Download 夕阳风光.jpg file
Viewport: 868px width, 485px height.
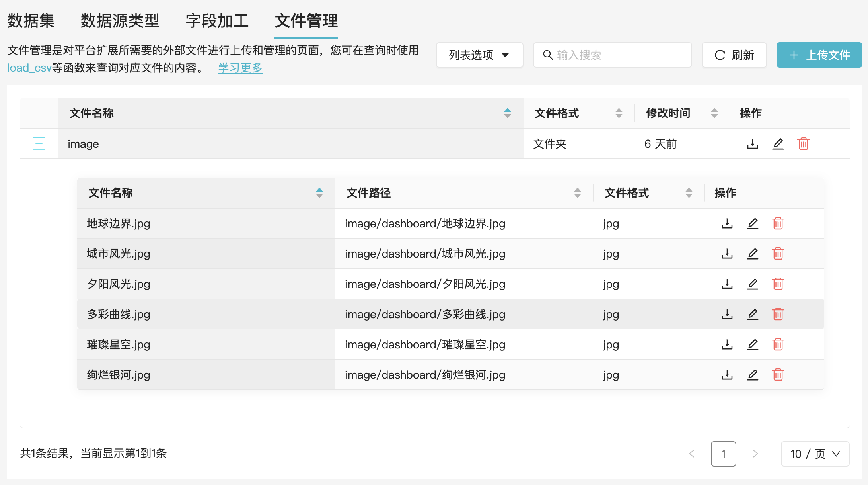[727, 284]
